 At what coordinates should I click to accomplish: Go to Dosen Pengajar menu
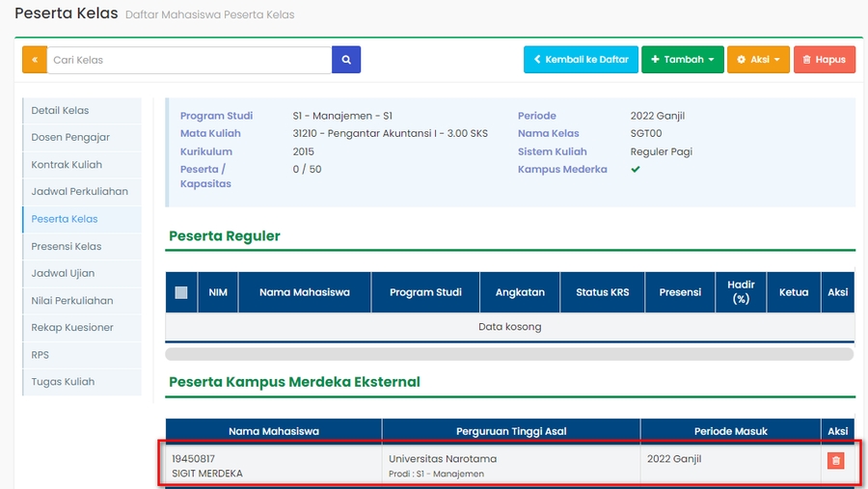(x=70, y=138)
